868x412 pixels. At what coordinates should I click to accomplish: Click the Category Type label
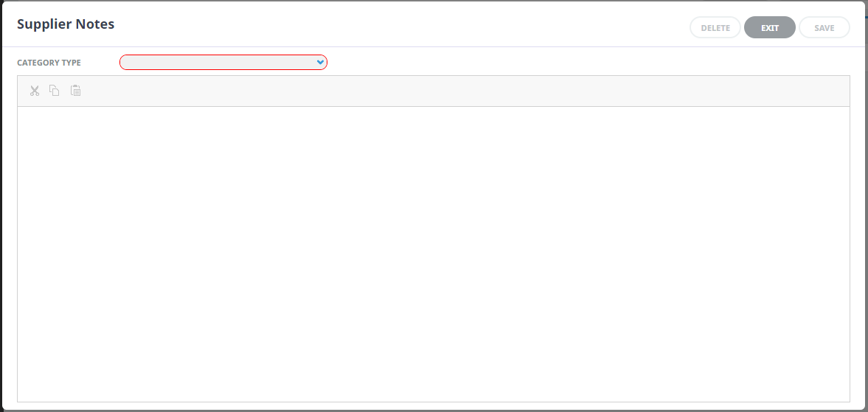click(49, 63)
